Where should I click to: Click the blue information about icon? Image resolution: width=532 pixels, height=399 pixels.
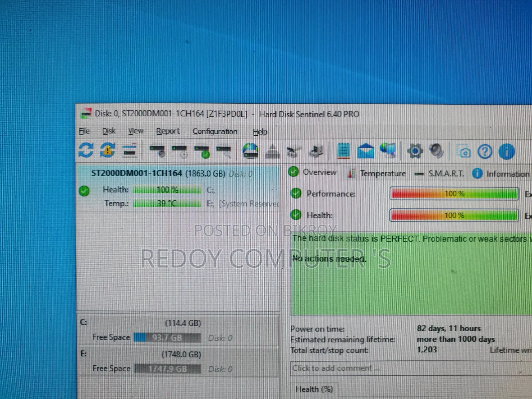[506, 152]
